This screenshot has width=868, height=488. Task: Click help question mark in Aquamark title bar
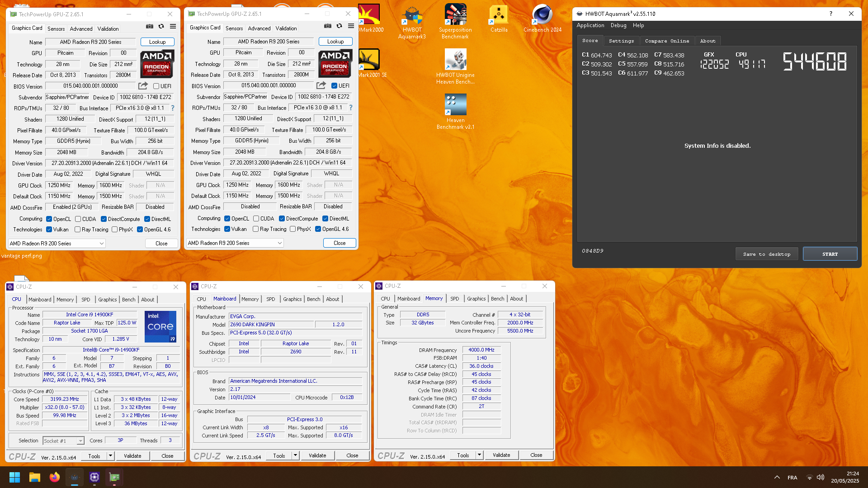[x=830, y=14]
